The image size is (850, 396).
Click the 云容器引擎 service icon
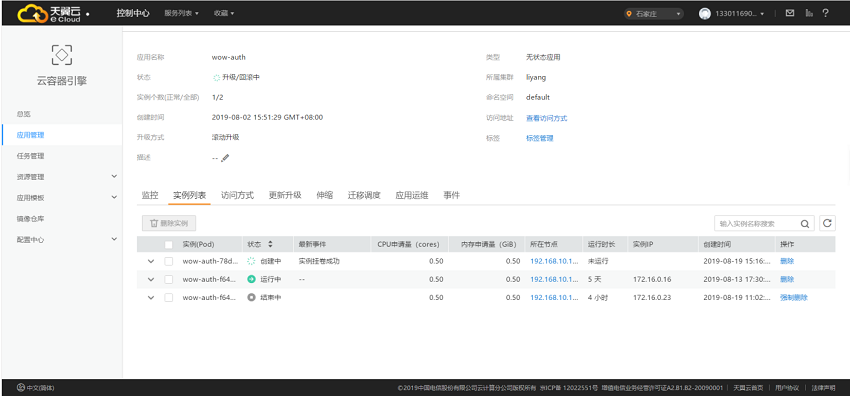(62, 54)
